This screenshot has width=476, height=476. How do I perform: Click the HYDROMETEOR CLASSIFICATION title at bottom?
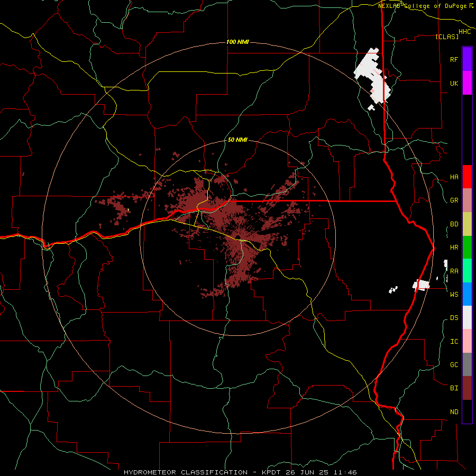(186, 472)
